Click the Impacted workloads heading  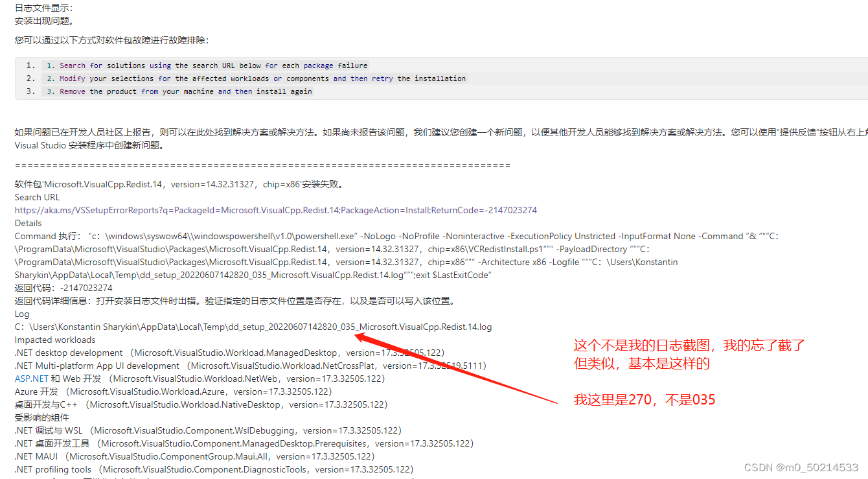54,339
